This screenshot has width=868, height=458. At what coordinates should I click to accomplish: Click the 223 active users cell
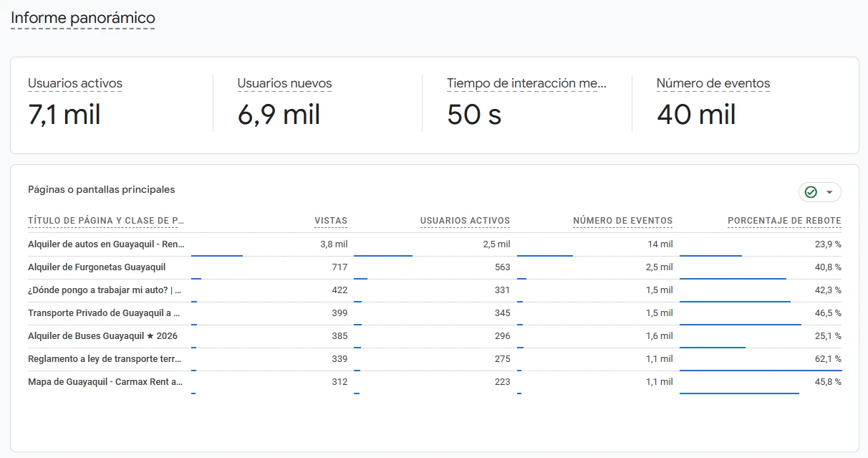[502, 382]
